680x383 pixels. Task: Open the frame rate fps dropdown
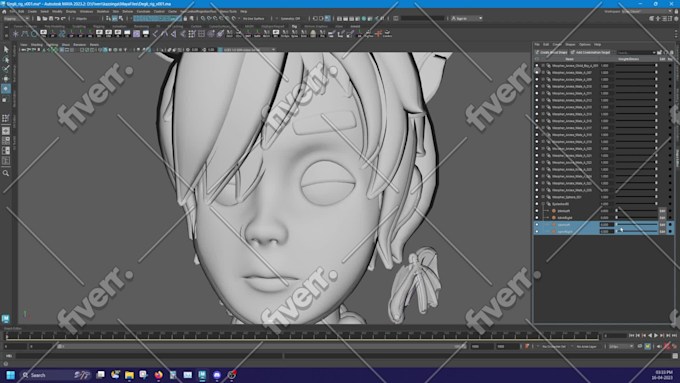point(621,346)
